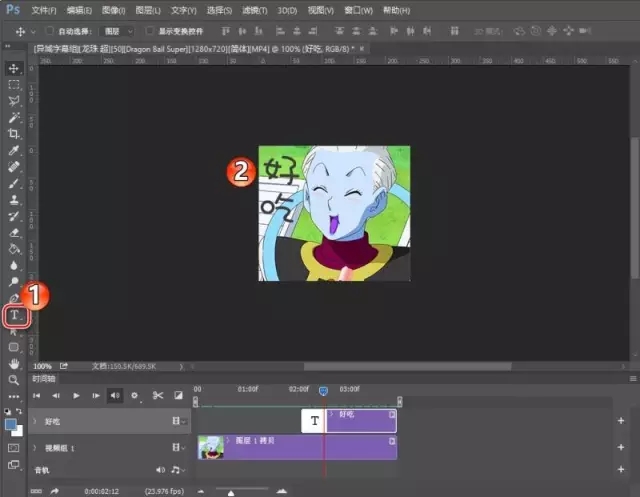
Task: Open the 图层 auto-select dropdown
Action: point(118,31)
